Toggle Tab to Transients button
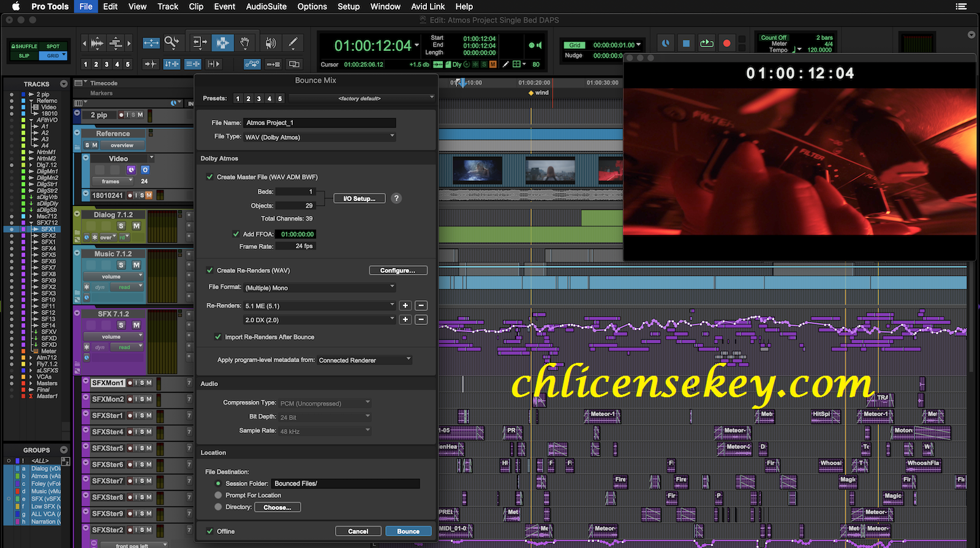Screen dimensions: 980x548 click(x=151, y=64)
